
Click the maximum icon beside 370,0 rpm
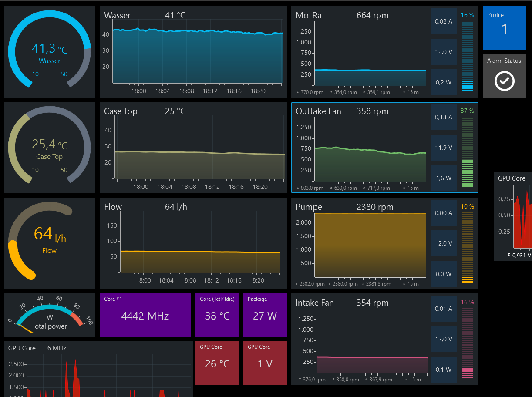tap(298, 92)
